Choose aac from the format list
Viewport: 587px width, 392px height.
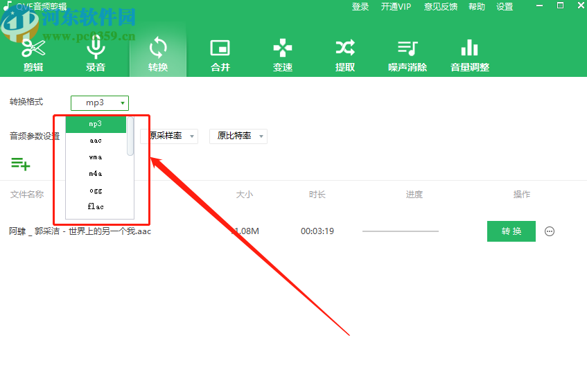[96, 141]
